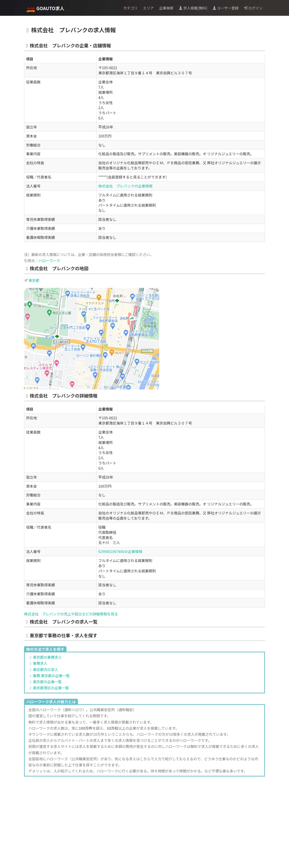This screenshot has height=868, width=289.
Task: Click the 旧芝離宮恩賜庭園 garden on the map
Action: (x=150, y=324)
